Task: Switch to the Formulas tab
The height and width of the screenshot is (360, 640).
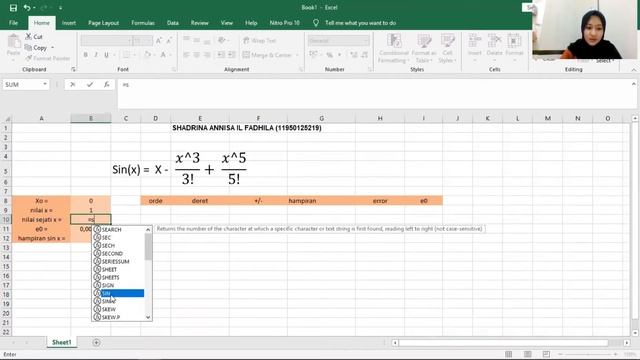Action: coord(143,23)
